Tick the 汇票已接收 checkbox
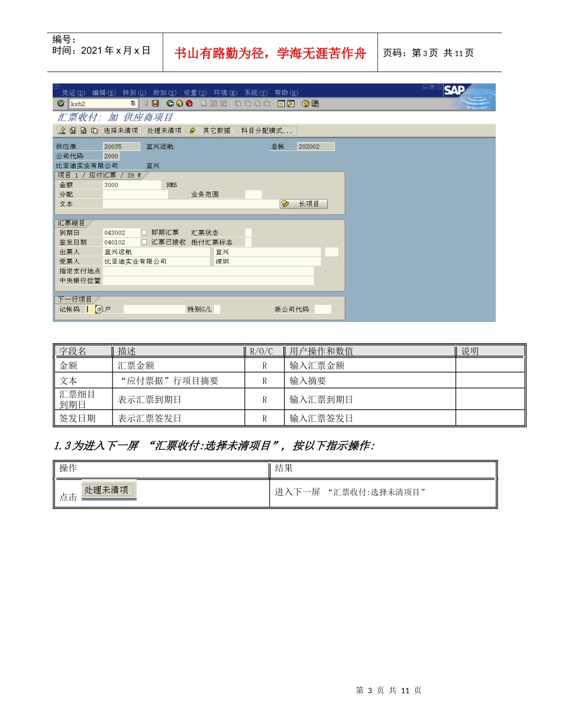The image size is (562, 728). pyautogui.click(x=144, y=242)
